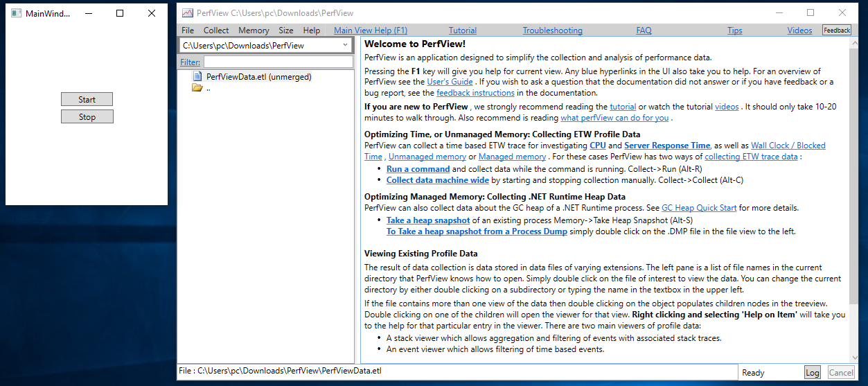The height and width of the screenshot is (386, 868).
Task: Open the Videos link in top bar
Action: pyautogui.click(x=799, y=30)
